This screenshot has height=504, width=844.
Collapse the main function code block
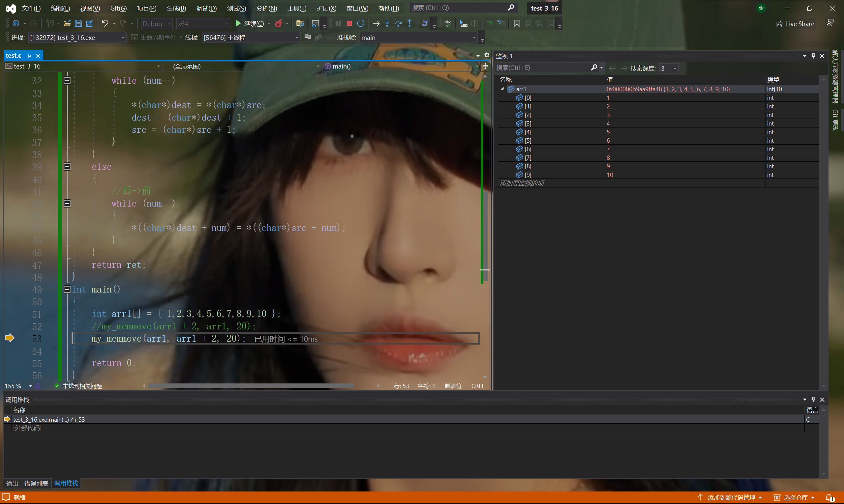click(x=67, y=289)
